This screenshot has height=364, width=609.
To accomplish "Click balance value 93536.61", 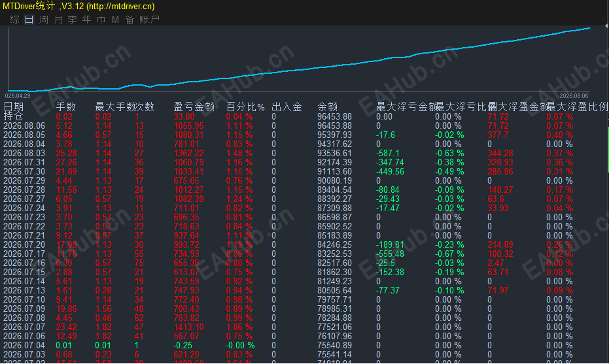I will point(334,153).
